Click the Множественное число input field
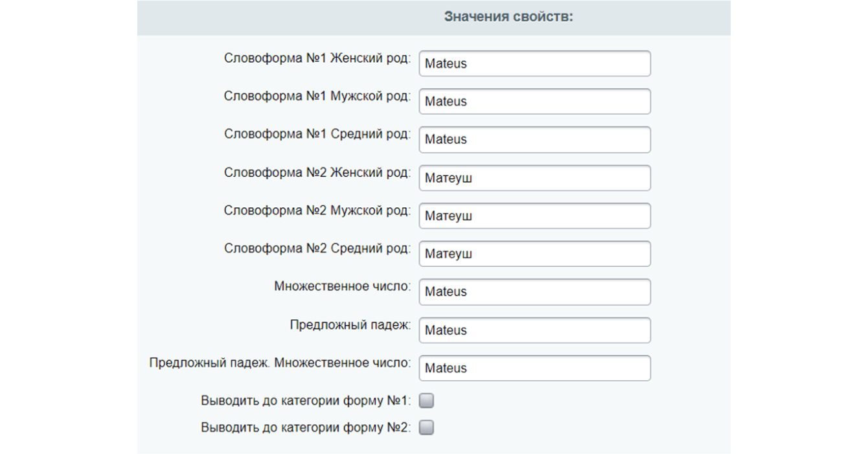The height and width of the screenshot is (454, 868). click(534, 292)
